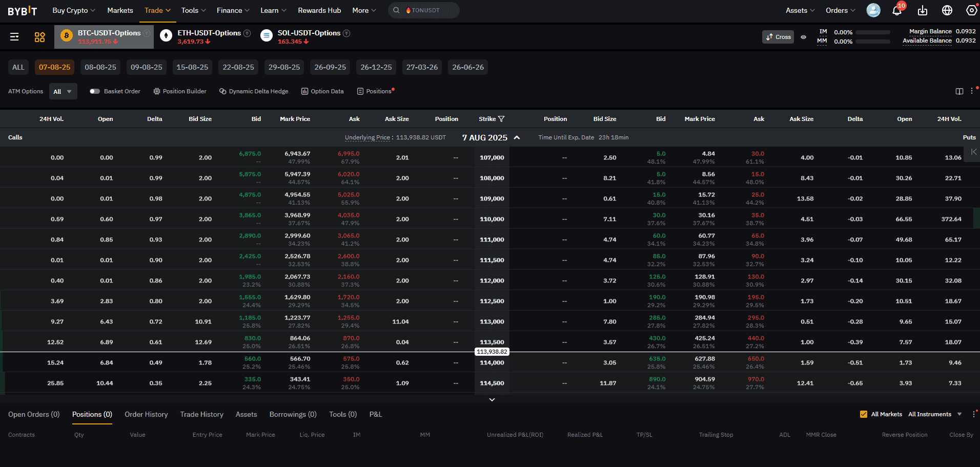Image resolution: width=980 pixels, height=467 pixels.
Task: Click call ask 870.0 at strike 113,500
Action: pyautogui.click(x=351, y=338)
